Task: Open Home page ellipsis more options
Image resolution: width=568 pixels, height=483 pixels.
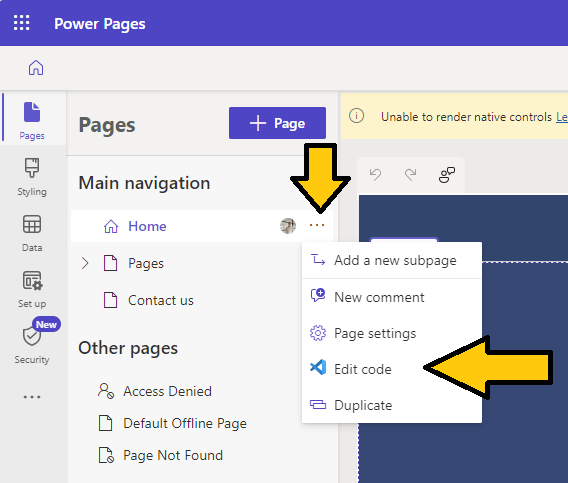Action: point(317,225)
